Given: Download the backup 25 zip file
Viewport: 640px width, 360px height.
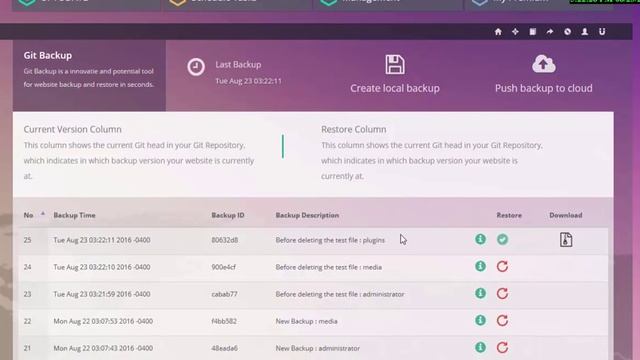Looking at the screenshot, I should (566, 240).
